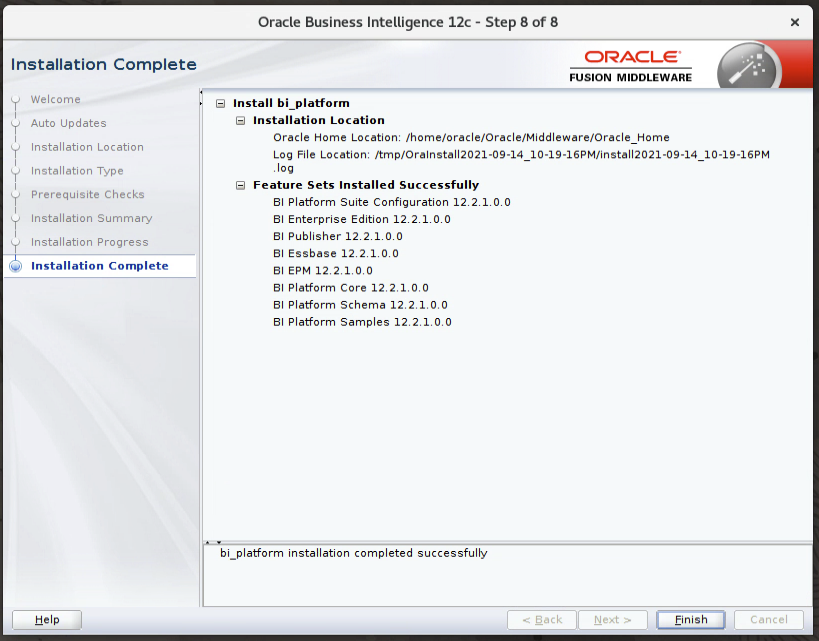Click the Fusion Middleware wand icon
This screenshot has height=641, width=819.
point(749,66)
